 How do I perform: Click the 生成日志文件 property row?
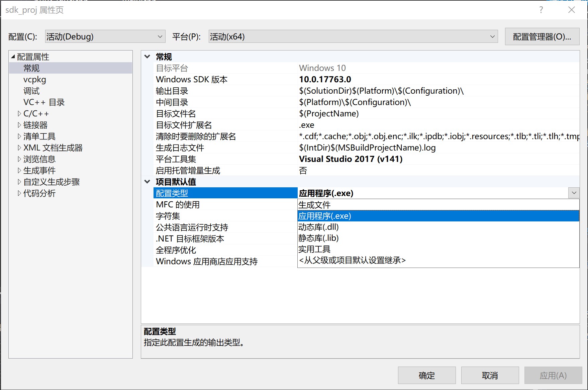click(x=366, y=148)
